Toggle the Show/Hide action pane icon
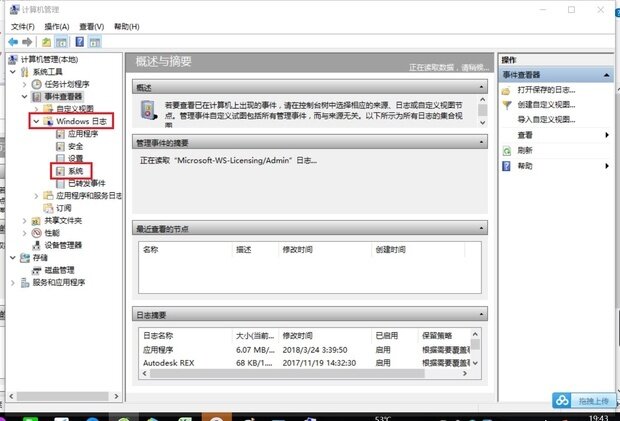Viewport: 620px width, 421px height. pyautogui.click(x=95, y=42)
